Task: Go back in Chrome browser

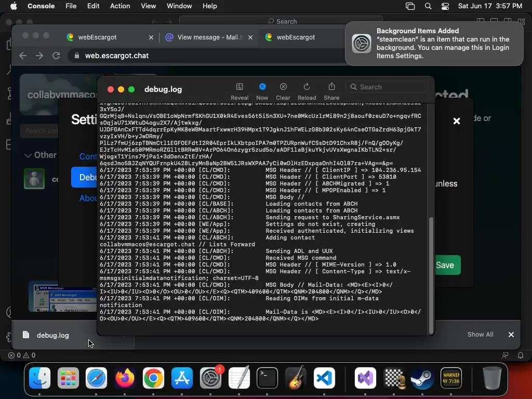Action: (23, 56)
